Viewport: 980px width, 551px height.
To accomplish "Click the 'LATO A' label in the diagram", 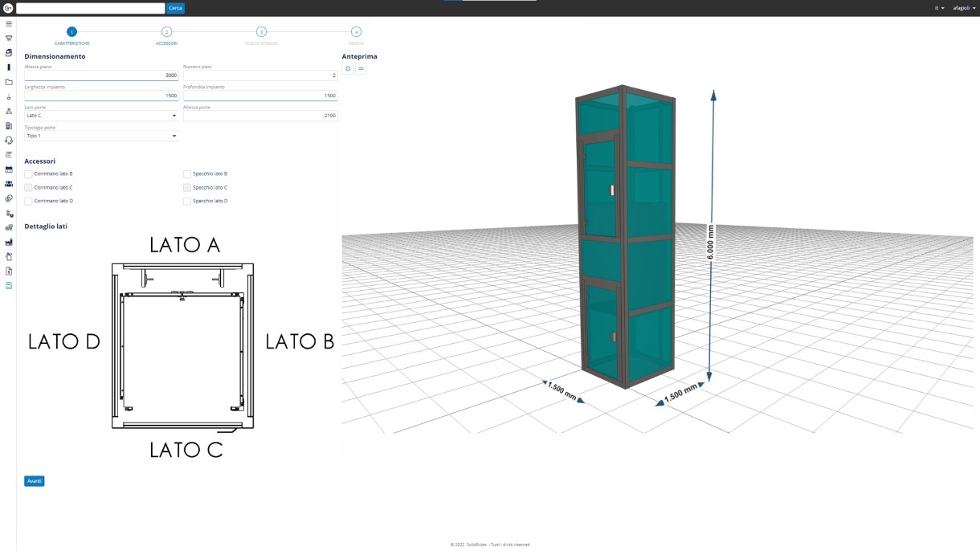I will click(185, 245).
